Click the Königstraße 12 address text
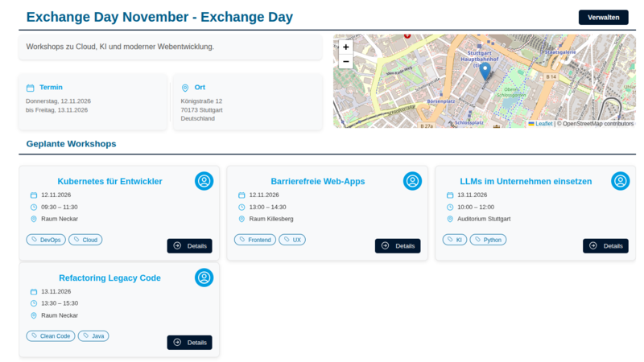 201,101
